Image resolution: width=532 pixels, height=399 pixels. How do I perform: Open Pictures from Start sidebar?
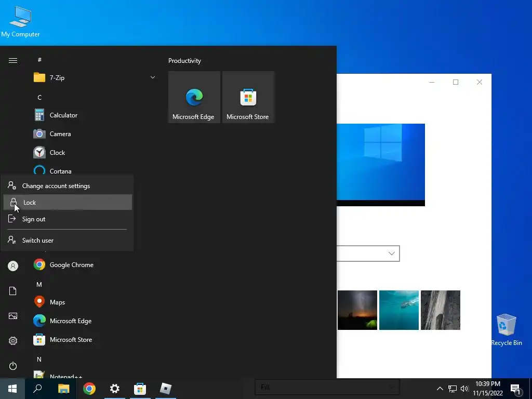click(13, 316)
